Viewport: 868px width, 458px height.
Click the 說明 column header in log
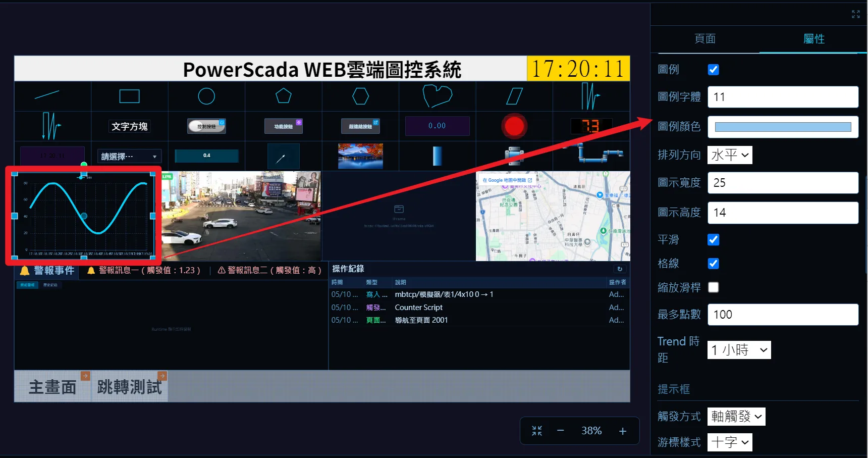400,282
